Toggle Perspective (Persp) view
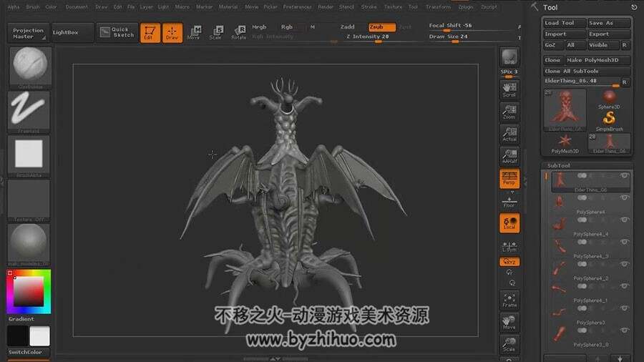 (x=509, y=179)
